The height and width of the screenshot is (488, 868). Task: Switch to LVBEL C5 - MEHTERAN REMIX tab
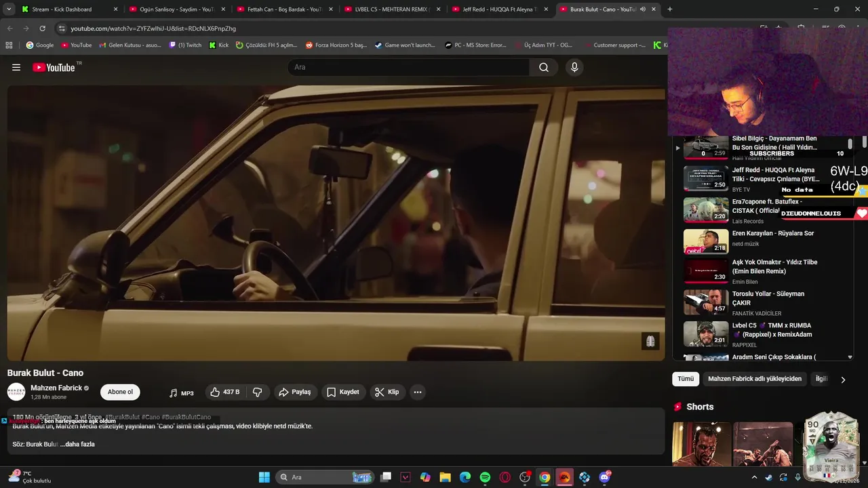[x=392, y=9]
